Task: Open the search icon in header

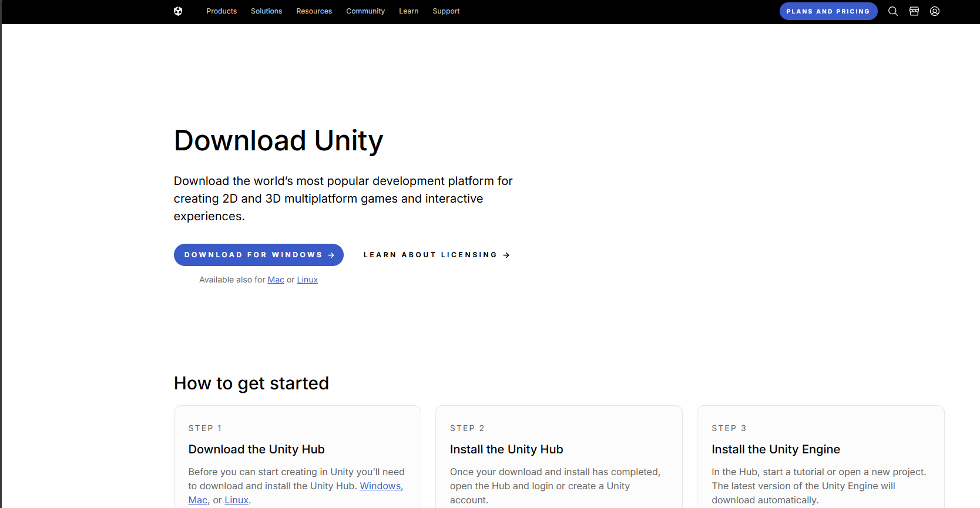Action: tap(893, 11)
